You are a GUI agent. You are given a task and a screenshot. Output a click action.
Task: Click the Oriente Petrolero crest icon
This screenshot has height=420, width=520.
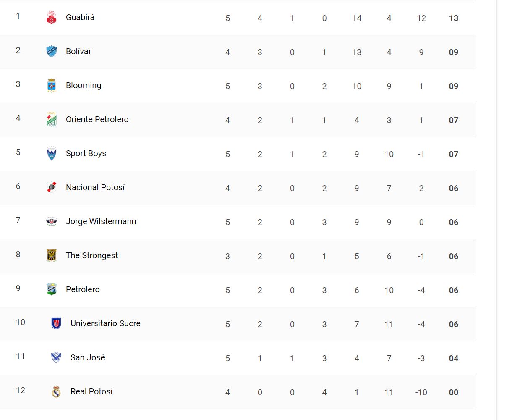51,119
